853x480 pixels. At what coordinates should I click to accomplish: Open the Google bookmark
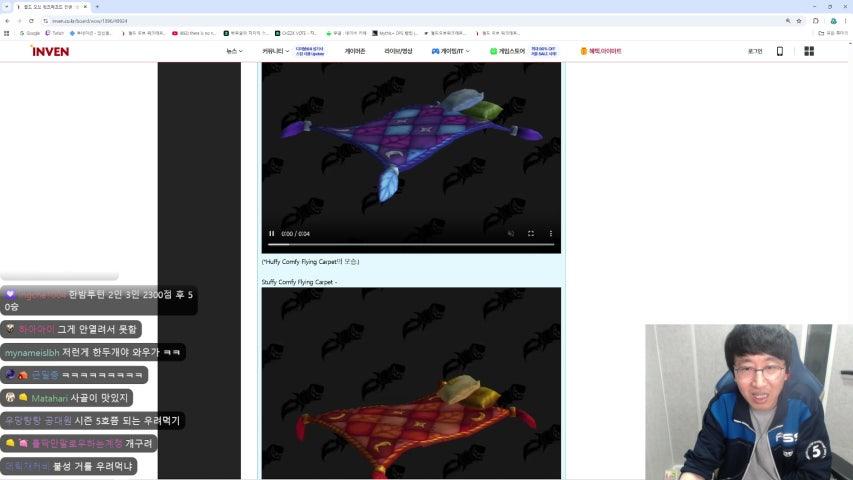click(x=30, y=33)
